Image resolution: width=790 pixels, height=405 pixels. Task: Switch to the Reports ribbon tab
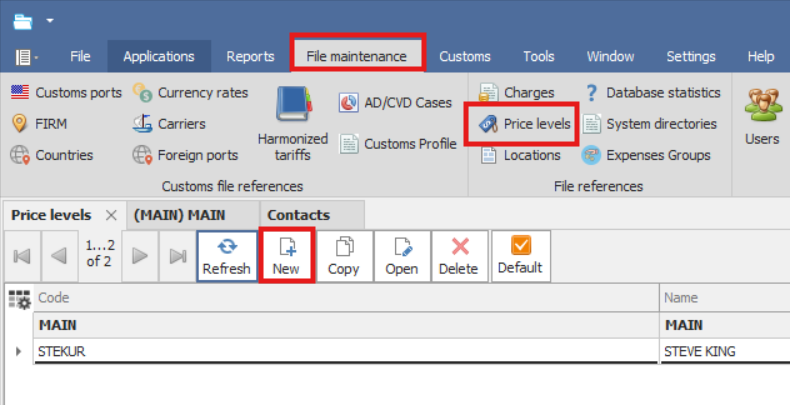click(250, 56)
